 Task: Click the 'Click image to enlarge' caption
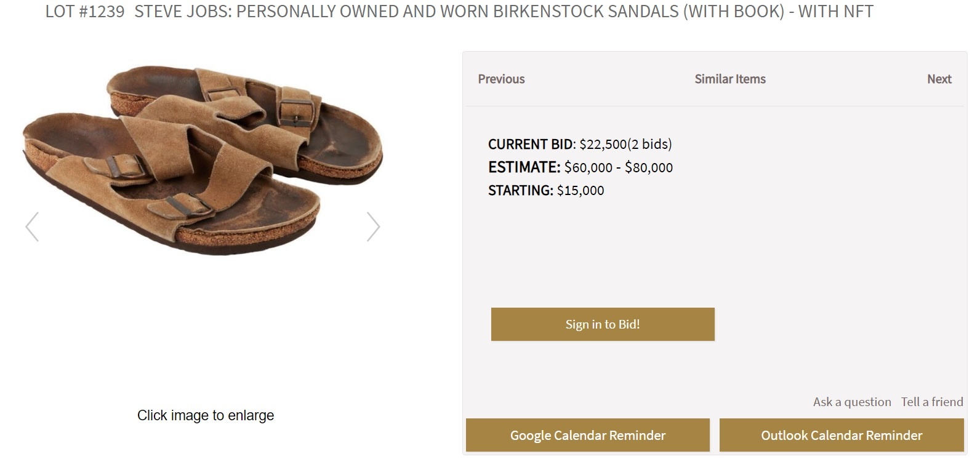(x=206, y=415)
